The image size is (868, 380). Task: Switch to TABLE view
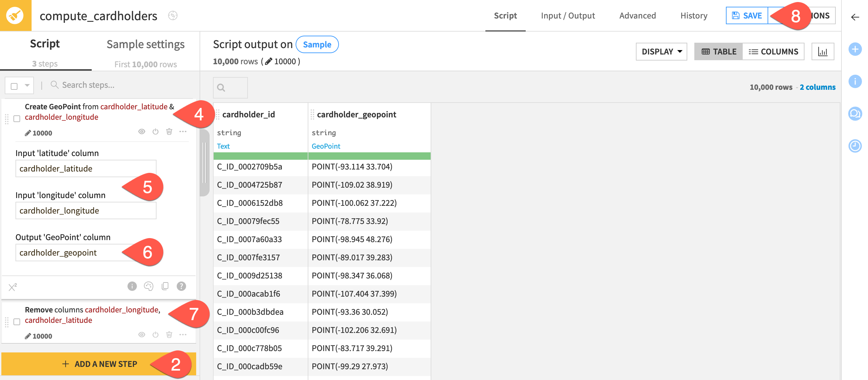pyautogui.click(x=719, y=51)
